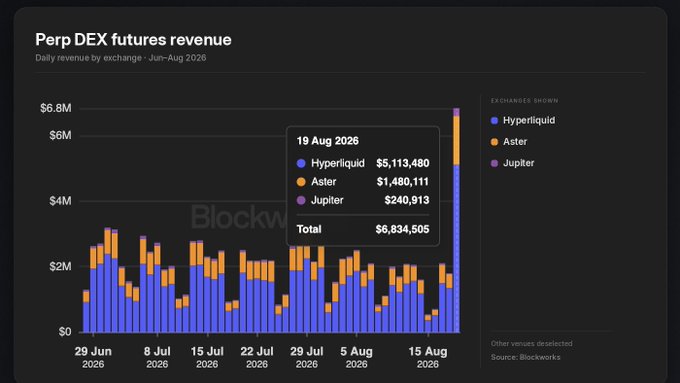
Task: Click the '$6M' y-axis label
Action: click(60, 135)
